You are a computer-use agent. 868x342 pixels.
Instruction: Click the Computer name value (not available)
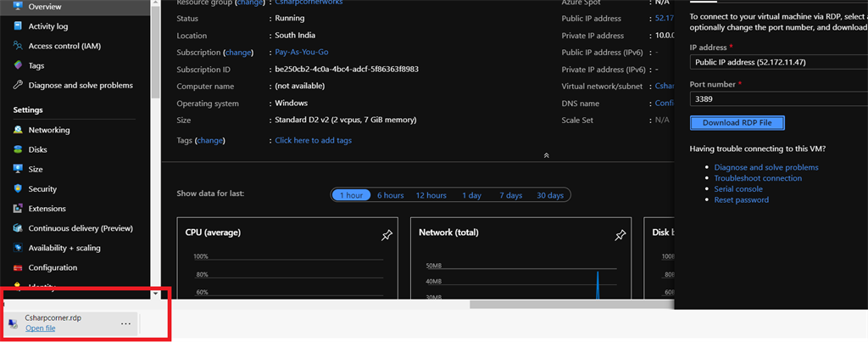tap(300, 86)
